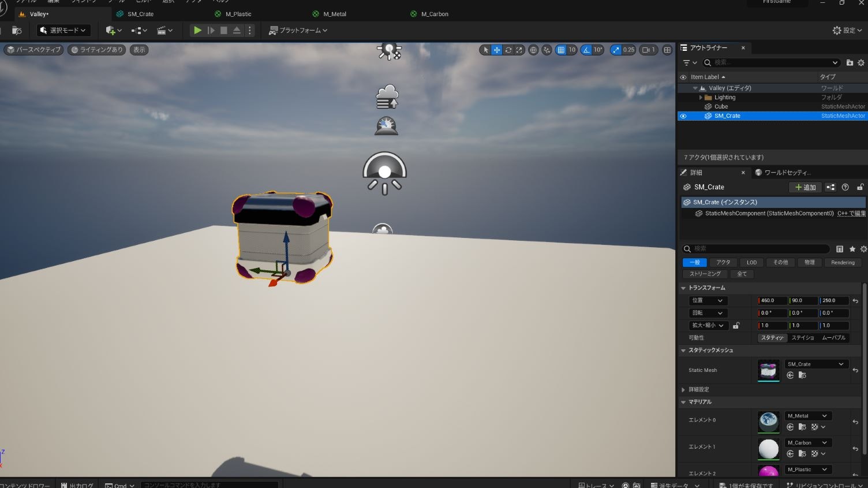
Task: Open the Blueprints dropdown in toolbar
Action: pos(139,30)
